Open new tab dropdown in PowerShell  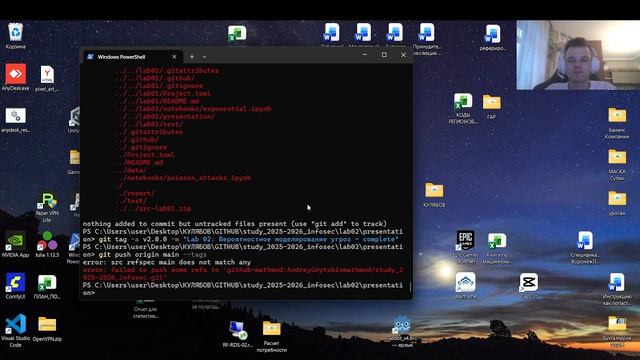[204, 57]
